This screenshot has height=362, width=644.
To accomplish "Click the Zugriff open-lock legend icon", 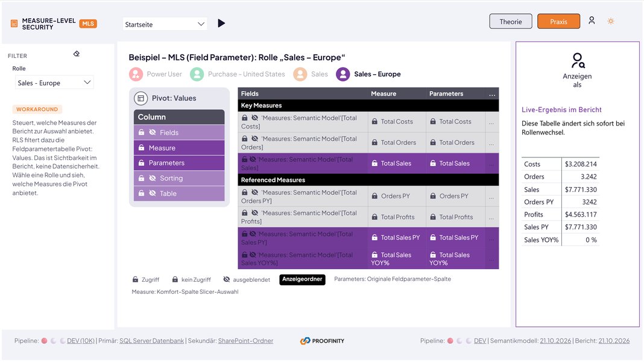I will click(x=135, y=280).
